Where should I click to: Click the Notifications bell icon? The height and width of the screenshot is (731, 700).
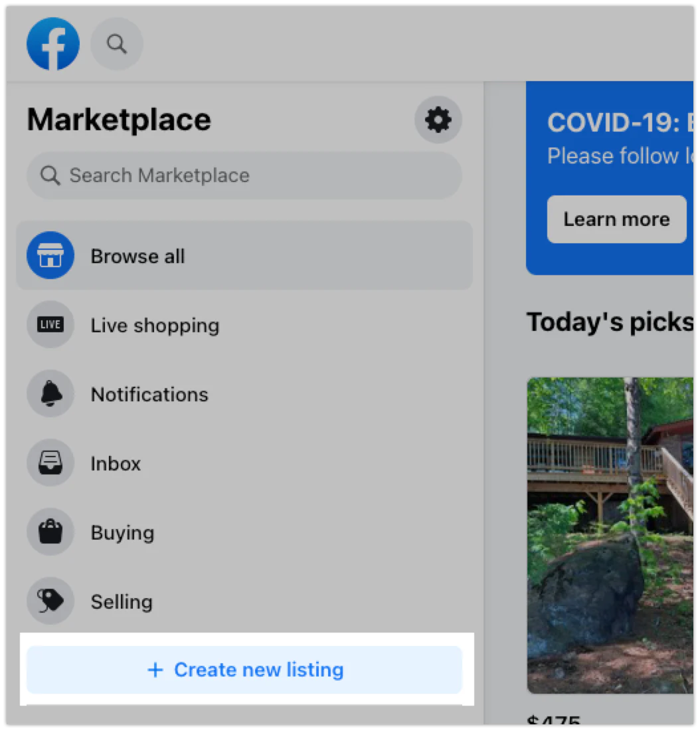point(50,394)
